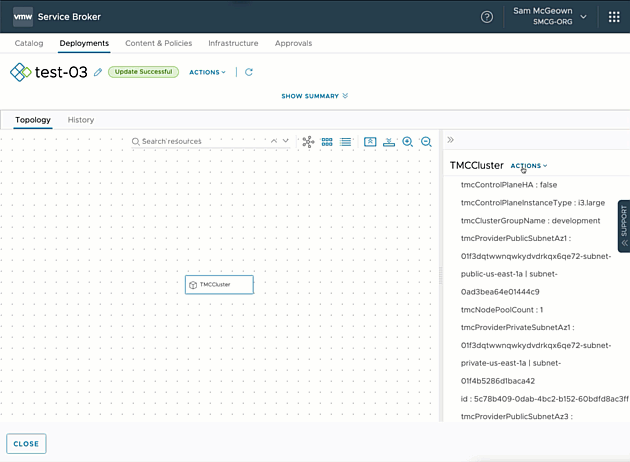The height and width of the screenshot is (462, 630).
Task: Switch to list view icon
Action: [x=346, y=141]
